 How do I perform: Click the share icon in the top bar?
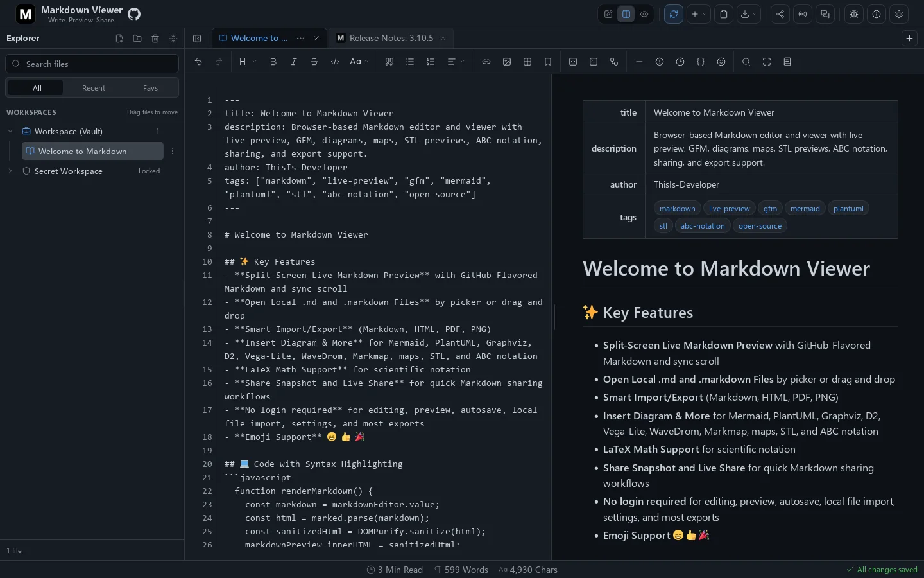coord(780,14)
